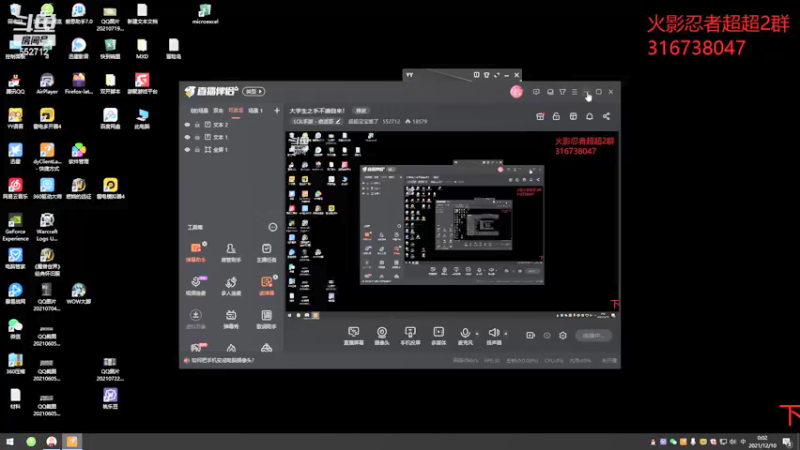Open the help link about phone camera
The width and height of the screenshot is (800, 450).
coord(222,360)
